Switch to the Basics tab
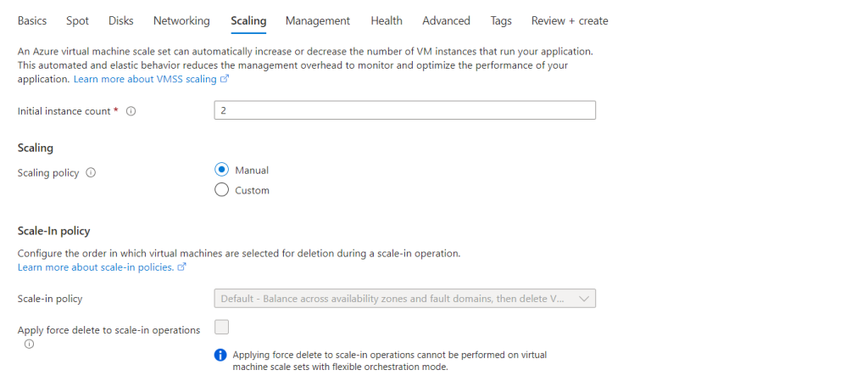 click(x=32, y=20)
